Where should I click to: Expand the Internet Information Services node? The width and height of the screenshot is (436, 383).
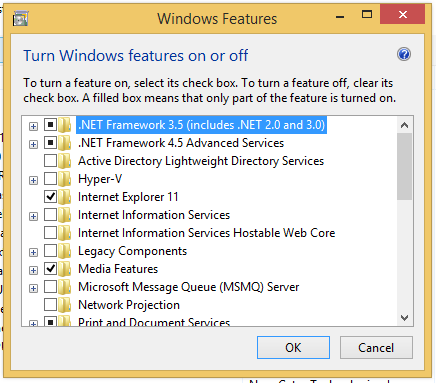click(33, 216)
